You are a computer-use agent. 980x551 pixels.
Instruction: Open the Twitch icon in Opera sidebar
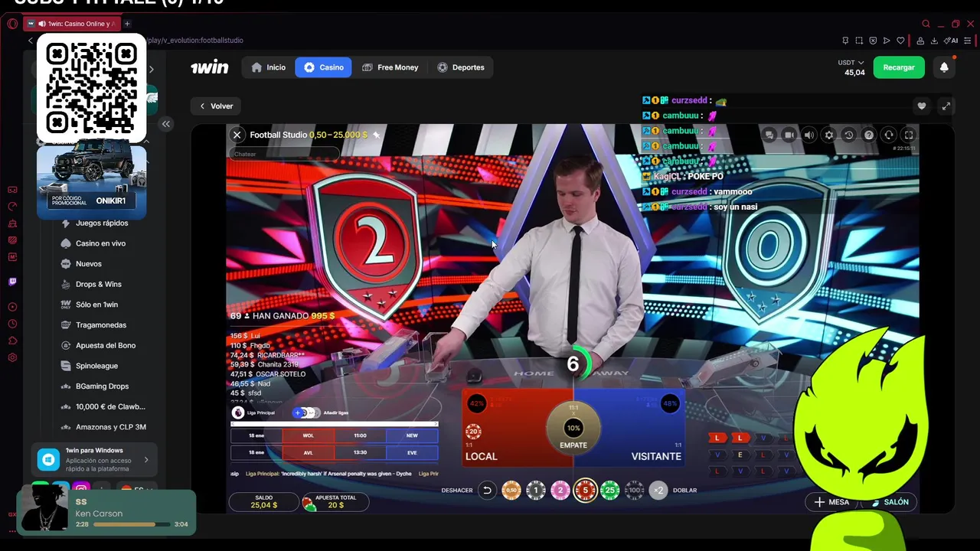tap(12, 282)
